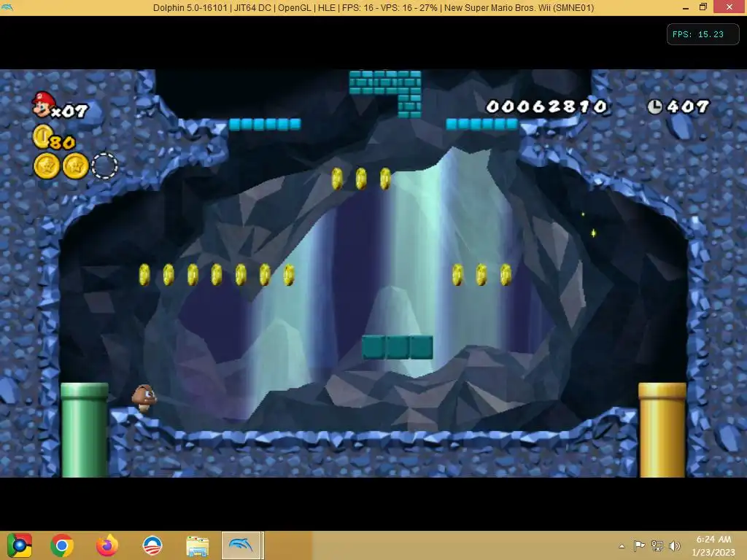Click the round striped logo taskbar icon
This screenshot has height=560, width=747.
click(152, 545)
